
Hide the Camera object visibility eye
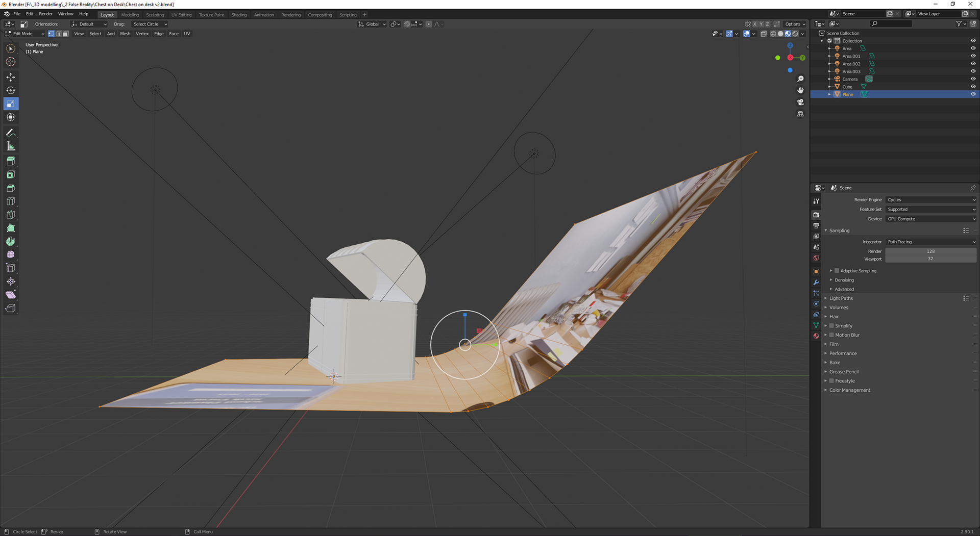(973, 79)
